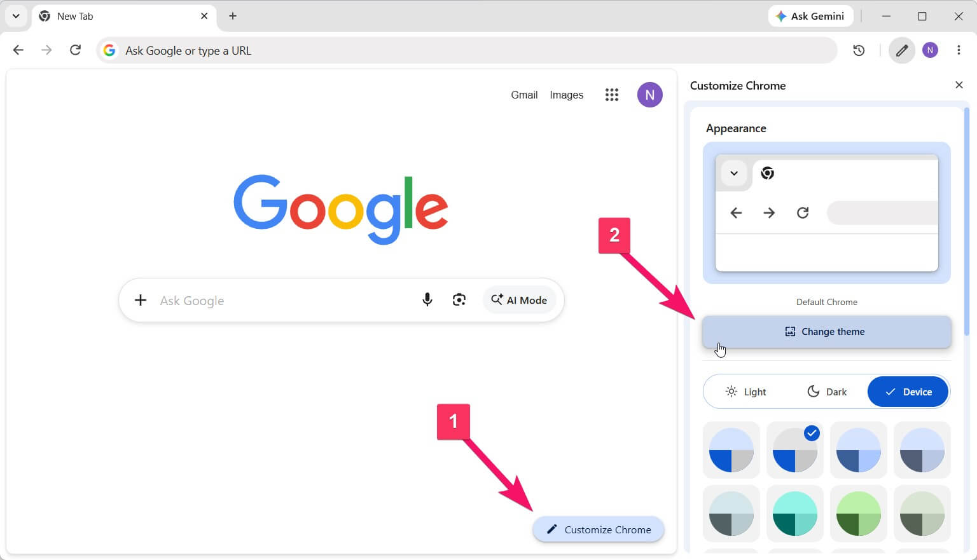The image size is (977, 560).
Task: Open the history clock icon in the toolbar
Action: [859, 50]
